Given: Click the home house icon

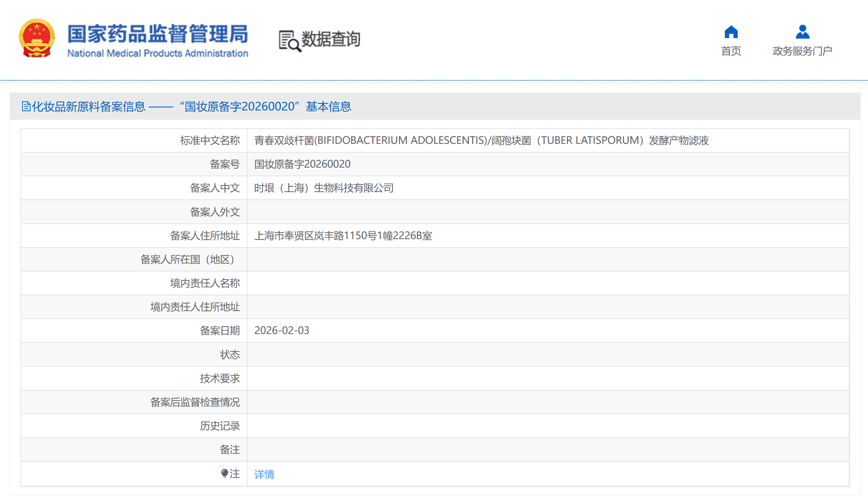Looking at the screenshot, I should tap(731, 32).
